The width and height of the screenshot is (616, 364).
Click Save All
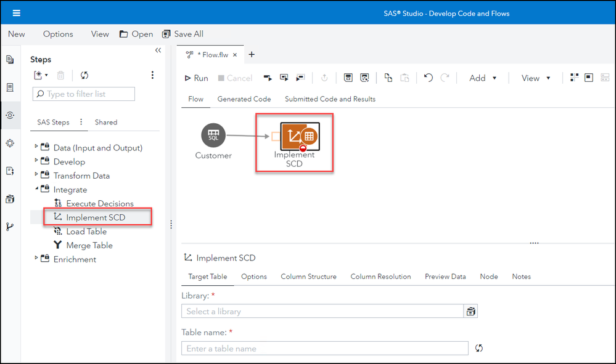(x=183, y=34)
